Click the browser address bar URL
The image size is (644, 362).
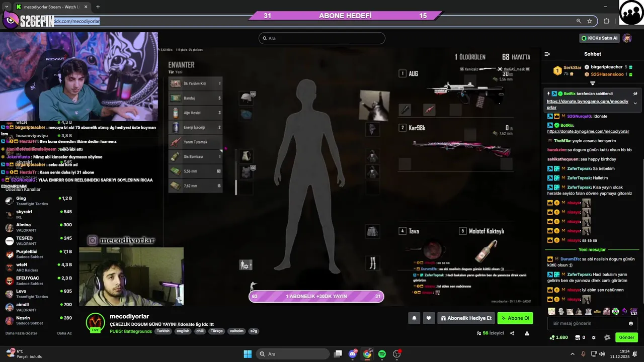pos(76,21)
